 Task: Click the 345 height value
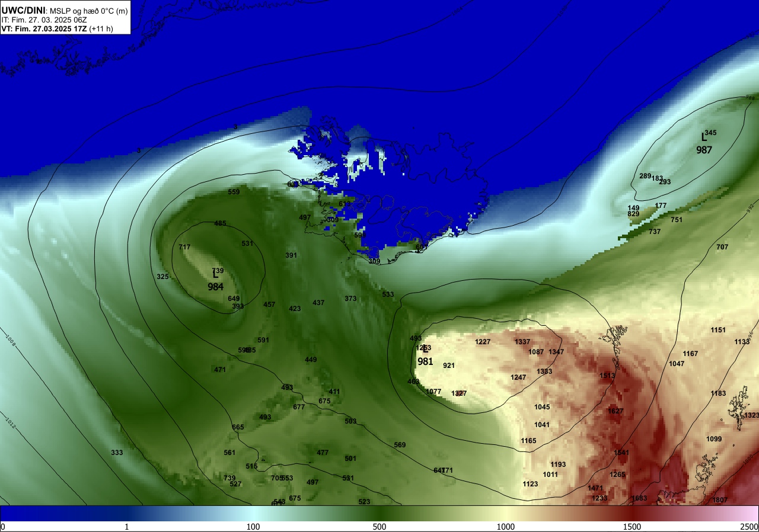point(710,133)
